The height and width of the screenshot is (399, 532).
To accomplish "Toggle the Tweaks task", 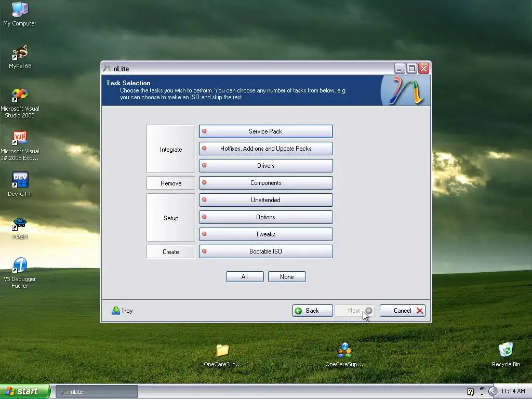I will (265, 234).
